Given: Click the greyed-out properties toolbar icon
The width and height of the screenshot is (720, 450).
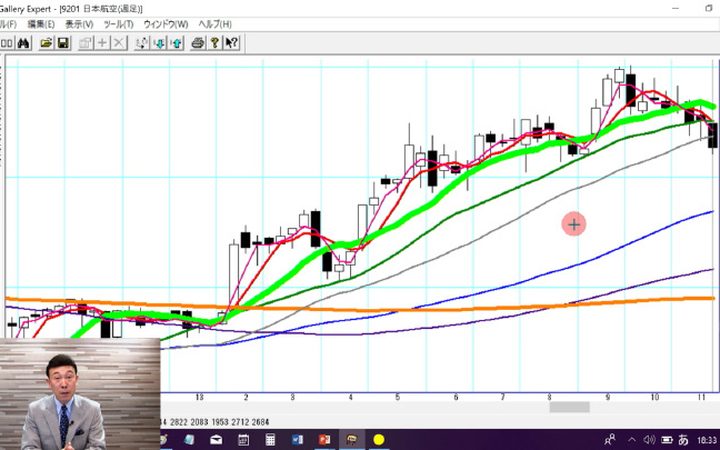Looking at the screenshot, I should (85, 43).
